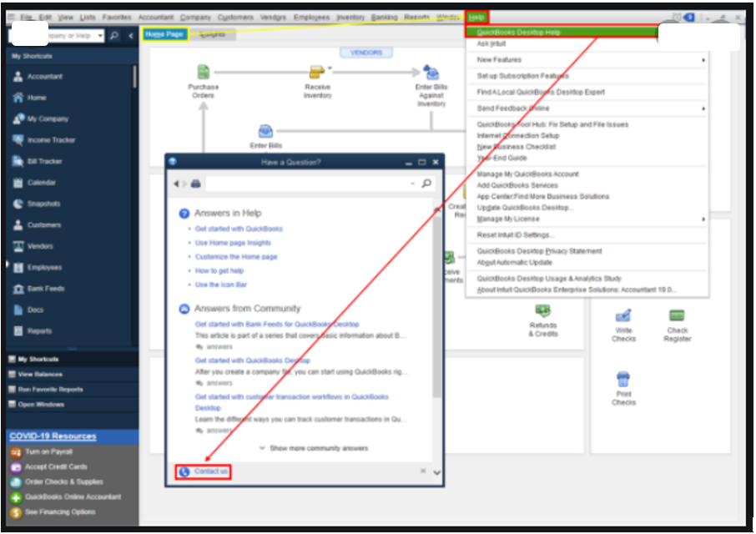Open Check Register icon
The image size is (756, 534).
[x=677, y=315]
